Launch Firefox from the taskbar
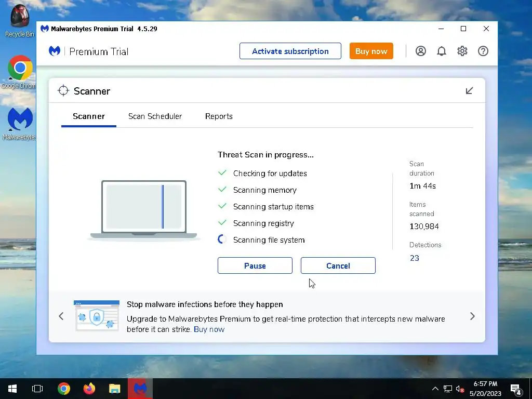 pyautogui.click(x=89, y=389)
